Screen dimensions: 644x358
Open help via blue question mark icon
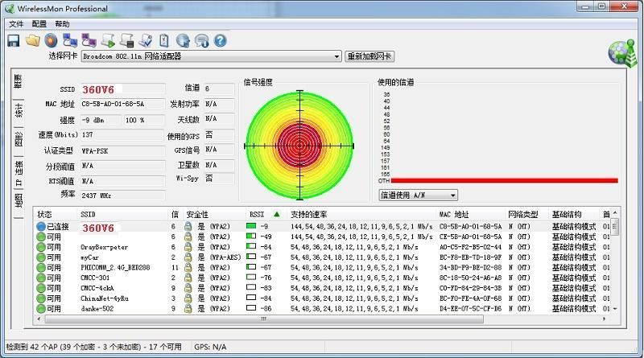pyautogui.click(x=221, y=40)
